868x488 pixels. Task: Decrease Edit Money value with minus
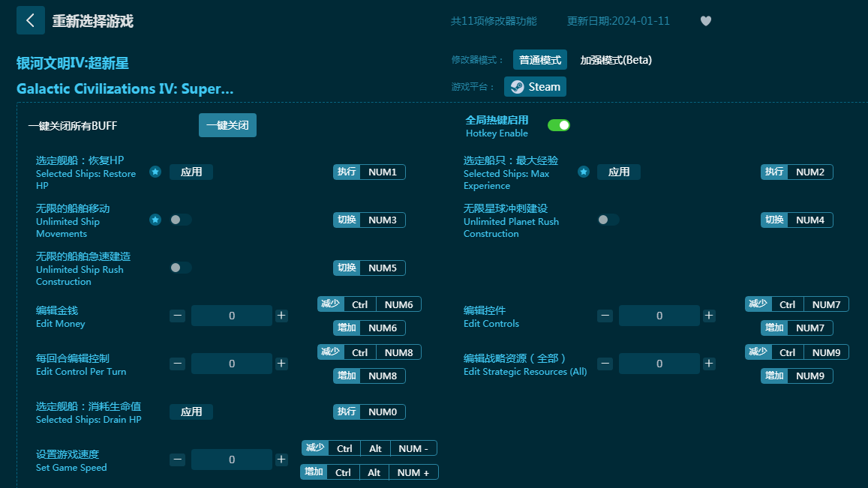(x=177, y=316)
